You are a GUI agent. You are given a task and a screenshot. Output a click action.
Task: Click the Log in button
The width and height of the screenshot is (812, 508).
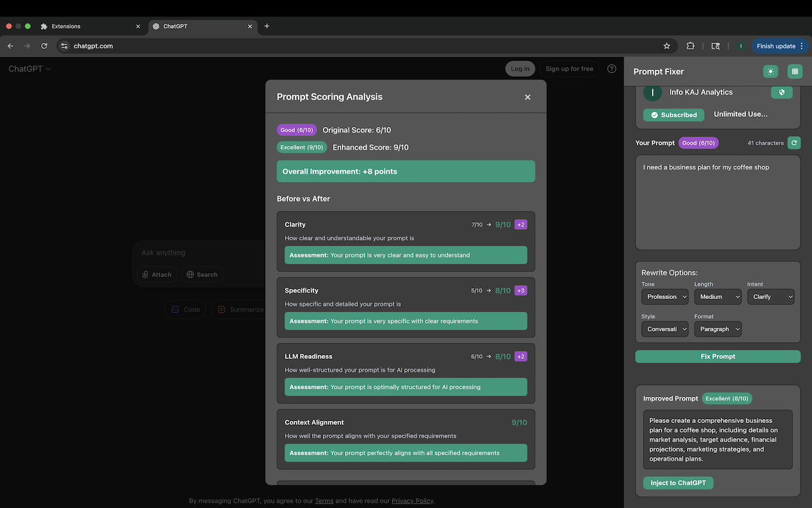tap(520, 69)
